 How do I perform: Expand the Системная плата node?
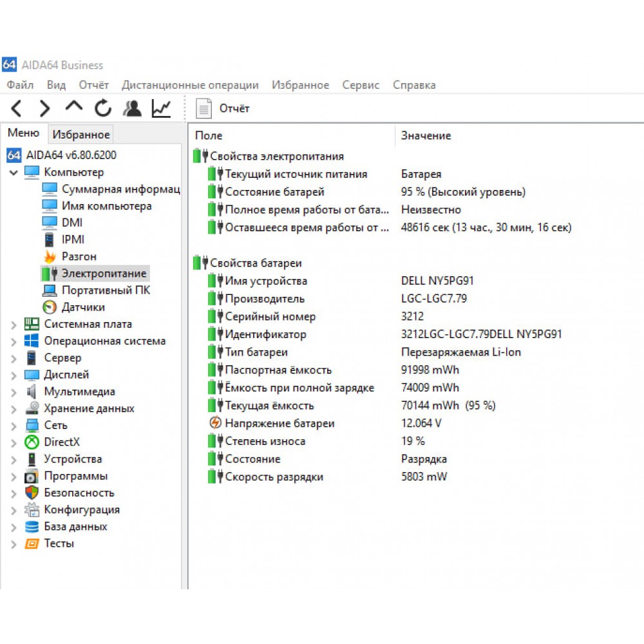click(14, 325)
